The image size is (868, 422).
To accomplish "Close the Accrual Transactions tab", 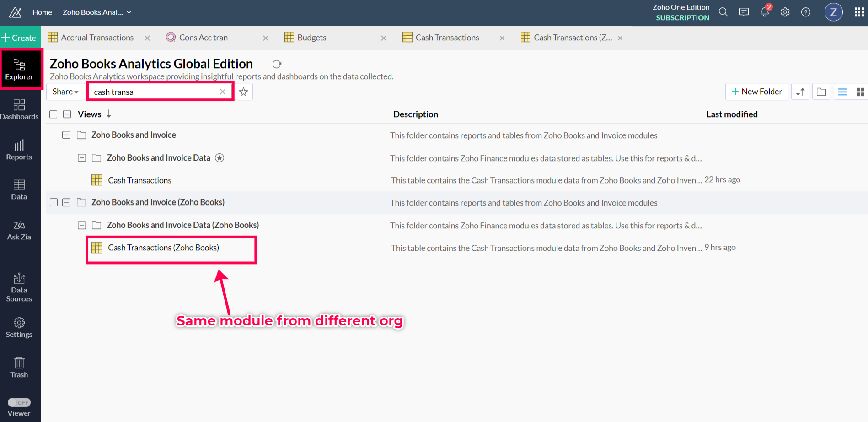I will click(x=147, y=38).
